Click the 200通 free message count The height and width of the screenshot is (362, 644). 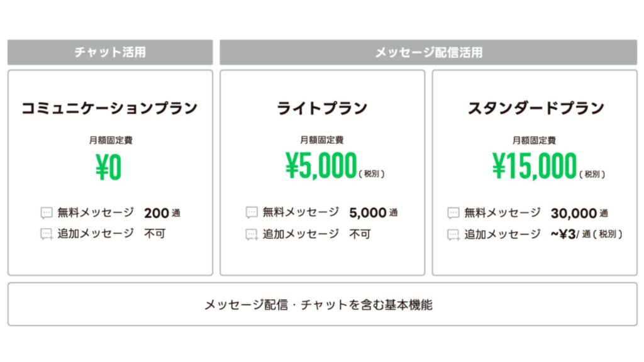(x=162, y=213)
